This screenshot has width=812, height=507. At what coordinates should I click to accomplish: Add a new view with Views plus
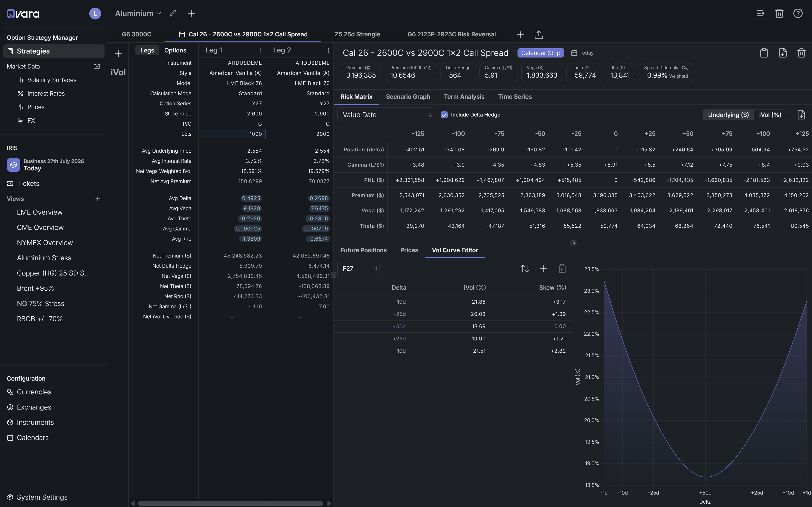[98, 199]
